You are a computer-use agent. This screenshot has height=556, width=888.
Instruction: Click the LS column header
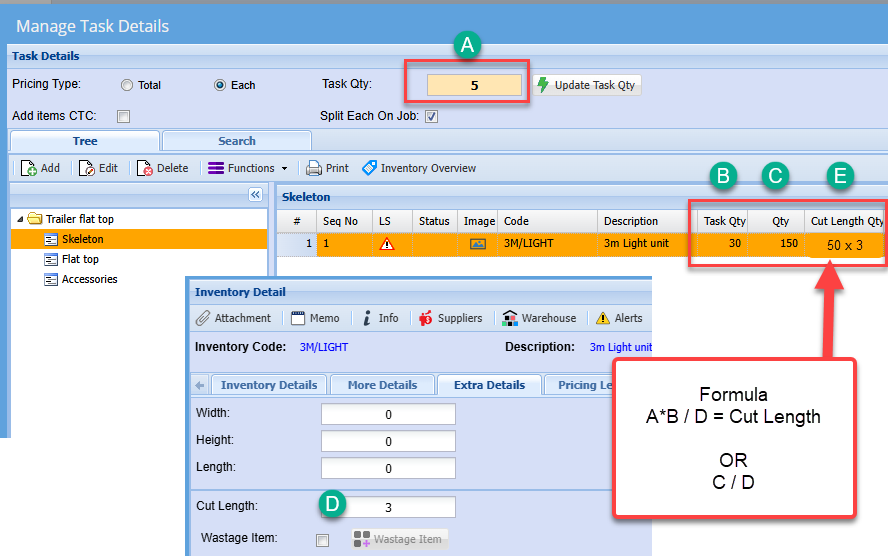click(x=392, y=221)
